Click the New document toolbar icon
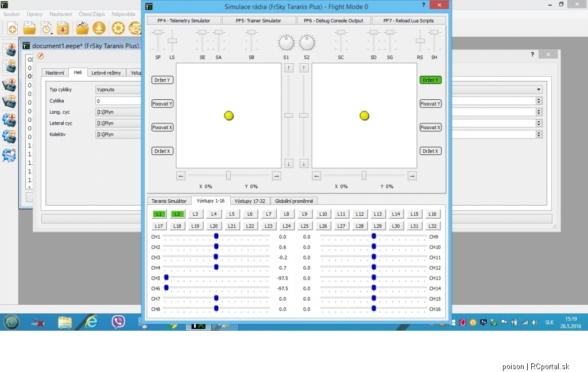 (x=13, y=29)
